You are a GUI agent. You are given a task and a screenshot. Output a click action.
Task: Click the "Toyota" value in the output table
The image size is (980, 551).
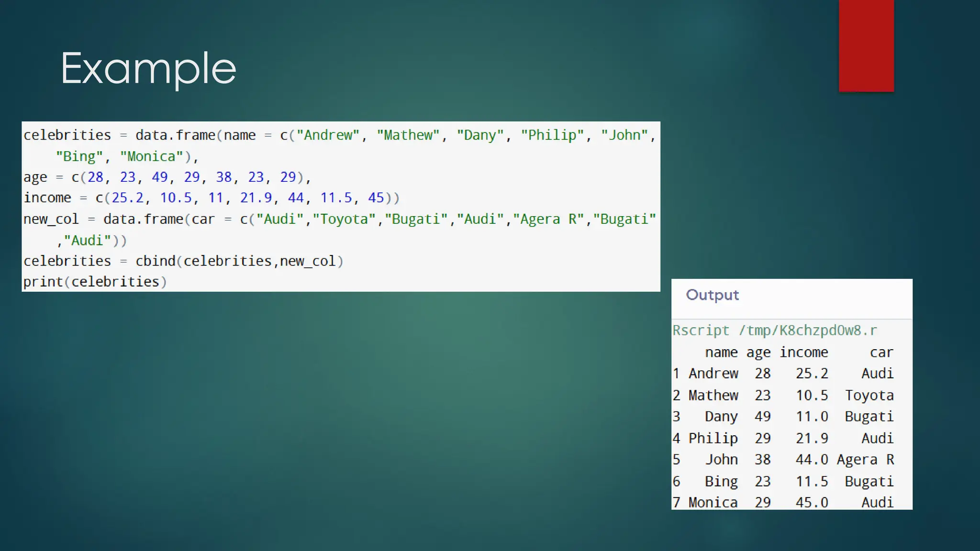click(869, 396)
